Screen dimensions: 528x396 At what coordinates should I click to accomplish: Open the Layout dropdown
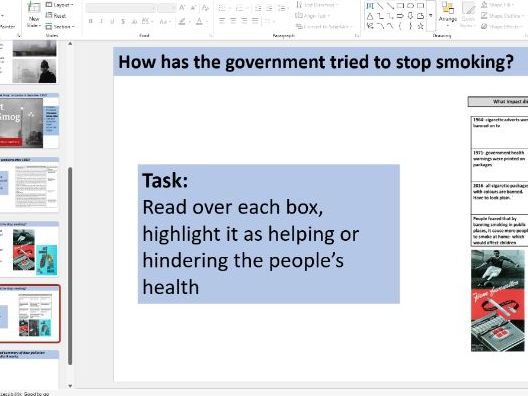[60, 5]
